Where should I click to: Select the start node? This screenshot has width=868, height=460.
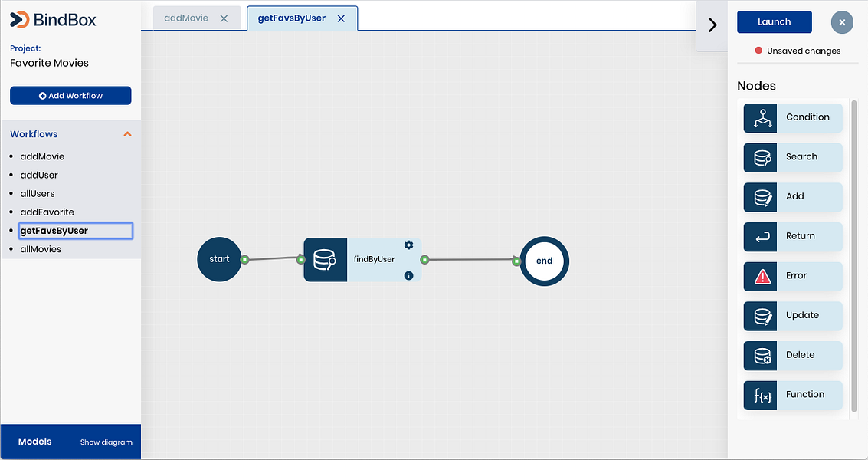[x=219, y=259]
